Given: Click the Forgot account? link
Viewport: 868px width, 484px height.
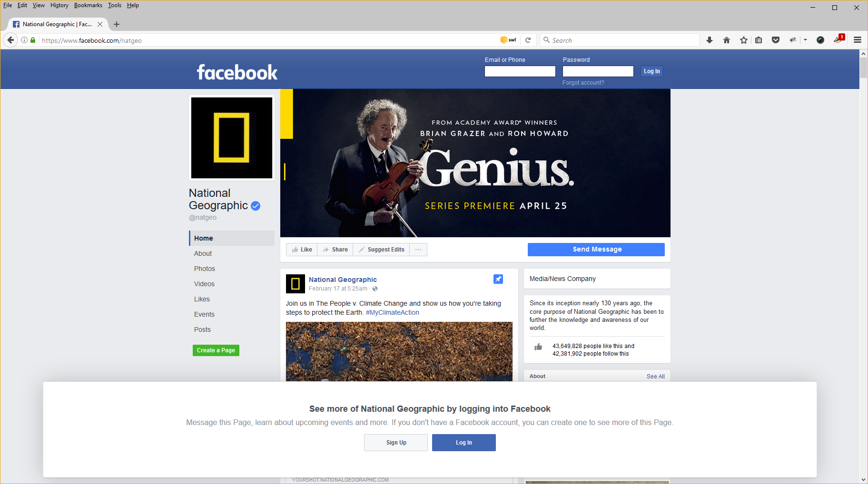Looking at the screenshot, I should click(x=583, y=83).
